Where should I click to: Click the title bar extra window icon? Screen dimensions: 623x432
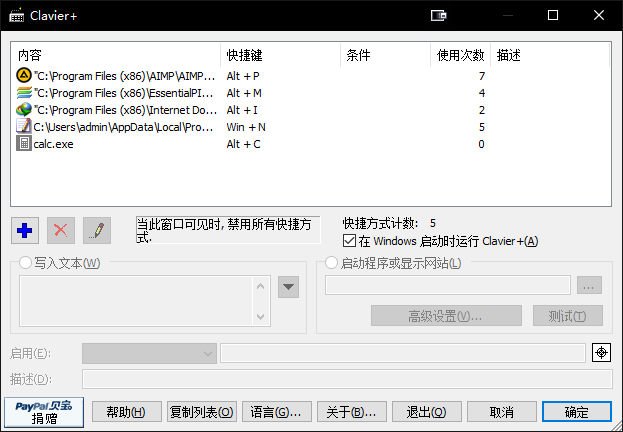click(437, 15)
